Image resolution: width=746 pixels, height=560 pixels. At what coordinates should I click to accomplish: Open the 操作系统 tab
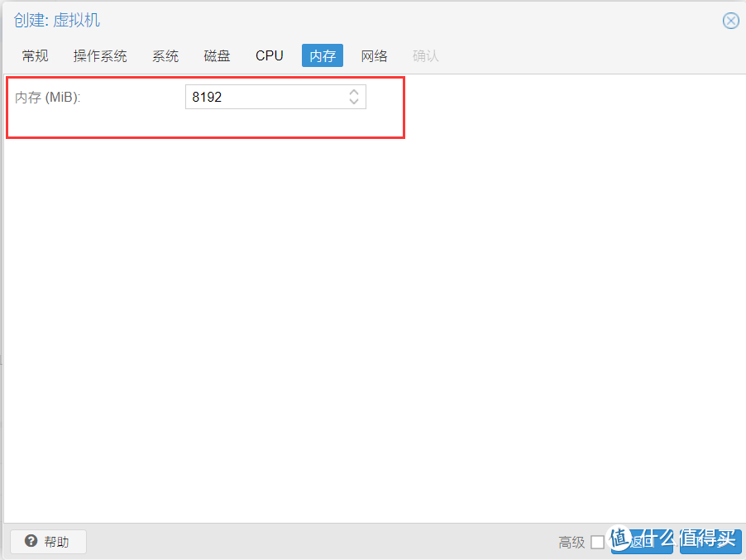coord(99,55)
